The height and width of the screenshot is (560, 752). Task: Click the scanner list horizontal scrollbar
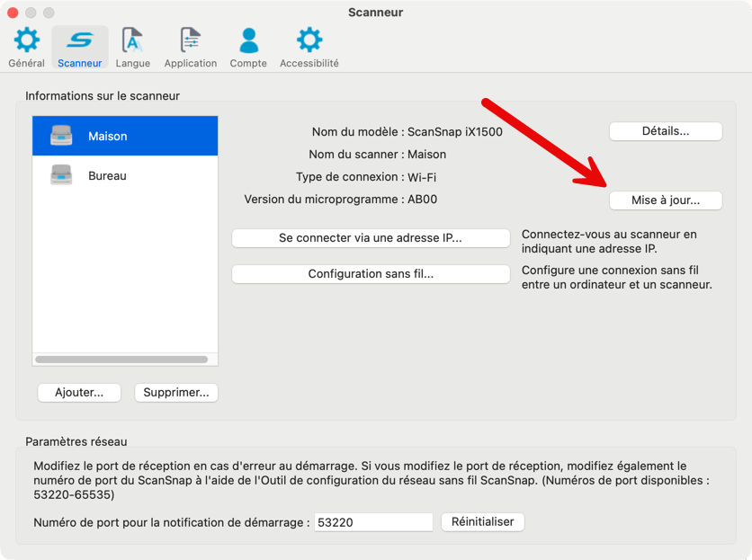click(x=121, y=360)
